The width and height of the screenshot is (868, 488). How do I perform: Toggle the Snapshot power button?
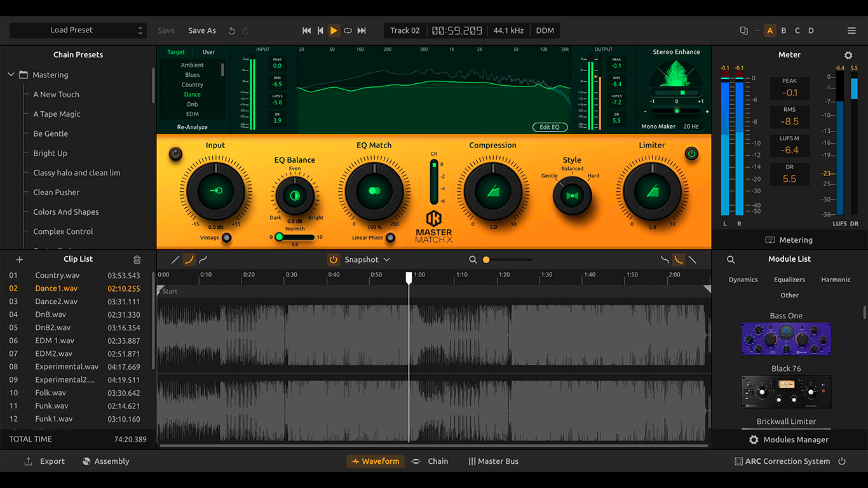pos(334,259)
